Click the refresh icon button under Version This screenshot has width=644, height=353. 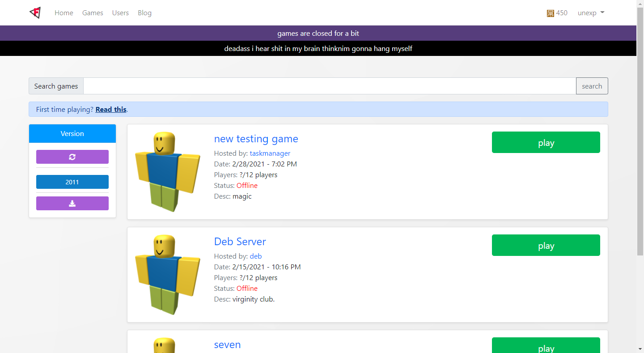coord(72,157)
